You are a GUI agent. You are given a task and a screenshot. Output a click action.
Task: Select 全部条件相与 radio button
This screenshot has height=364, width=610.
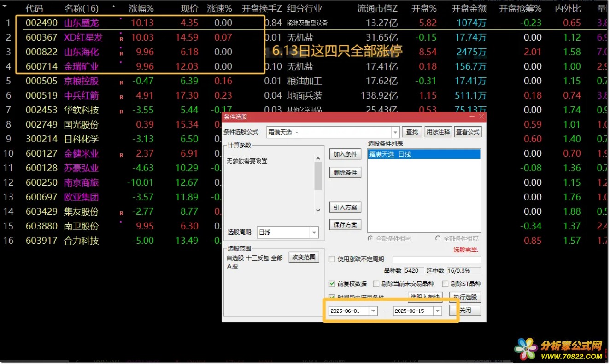pos(370,239)
